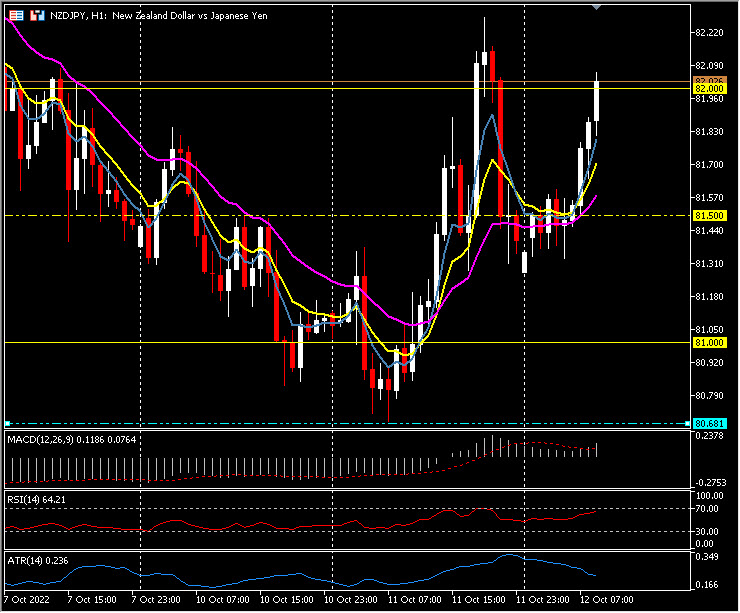Click the one-click trading panel icon
Screen dimensions: 740x613
pos(38,17)
